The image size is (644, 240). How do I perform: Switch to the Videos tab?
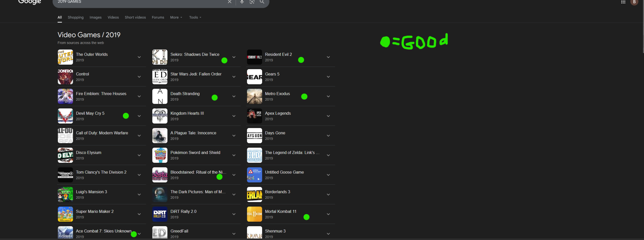[113, 17]
